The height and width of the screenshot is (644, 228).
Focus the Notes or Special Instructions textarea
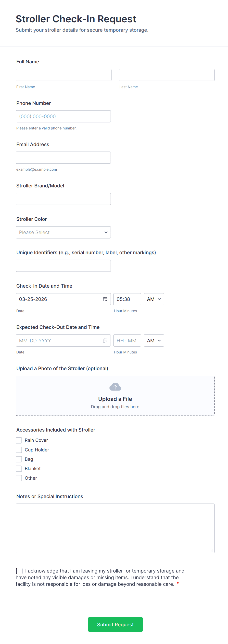[x=115, y=528]
